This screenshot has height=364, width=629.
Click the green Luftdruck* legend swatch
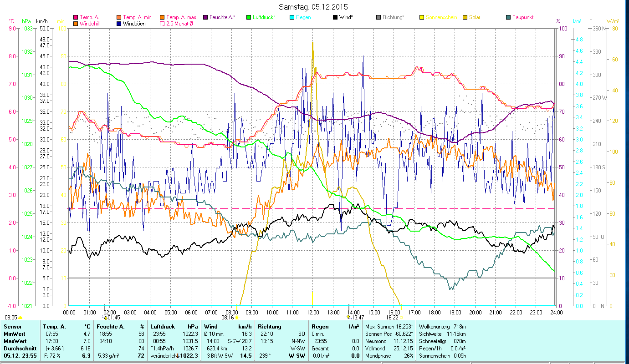tap(248, 17)
